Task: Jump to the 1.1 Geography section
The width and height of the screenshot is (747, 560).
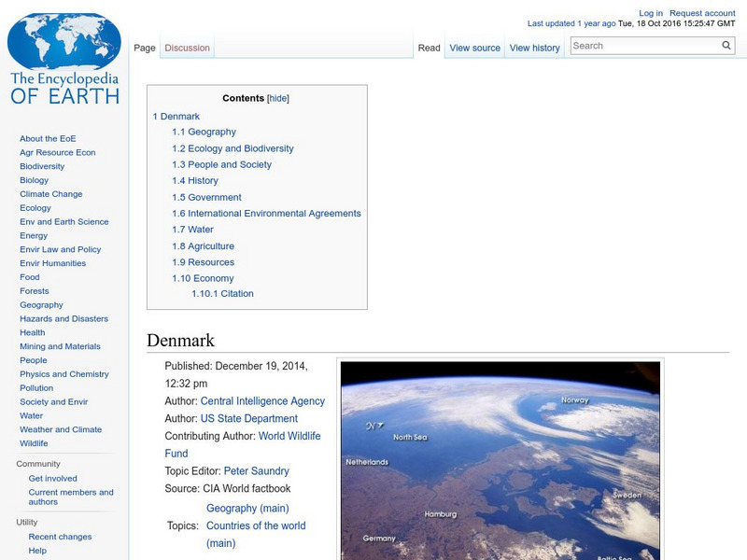Action: (x=205, y=132)
